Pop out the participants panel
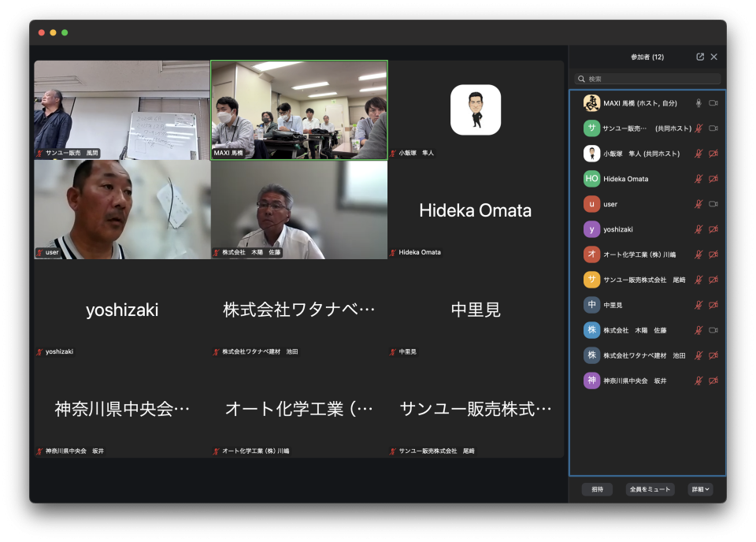The height and width of the screenshot is (542, 756). [x=700, y=57]
